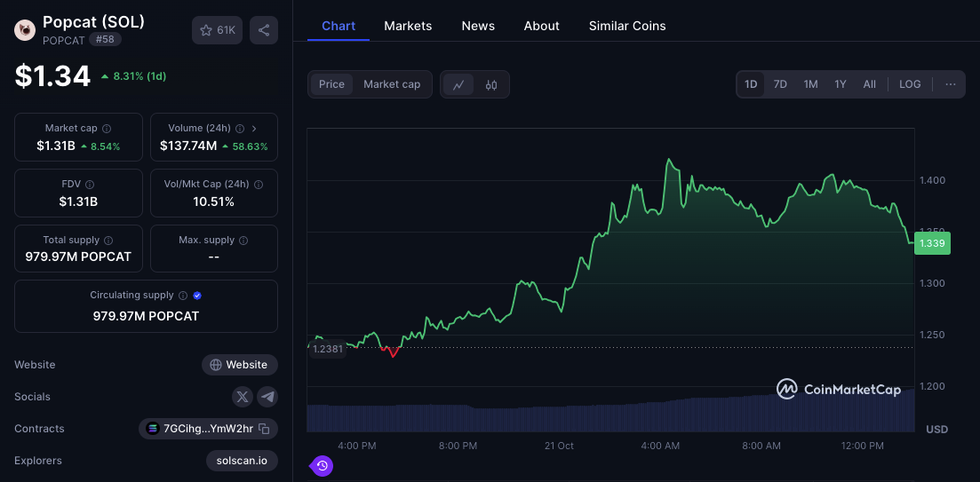Open the Similar Coins tab

tap(627, 27)
